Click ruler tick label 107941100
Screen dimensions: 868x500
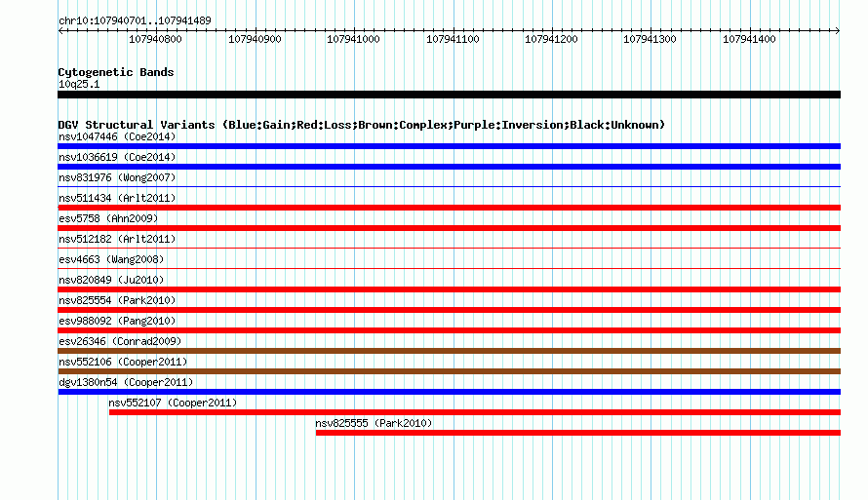(453, 39)
